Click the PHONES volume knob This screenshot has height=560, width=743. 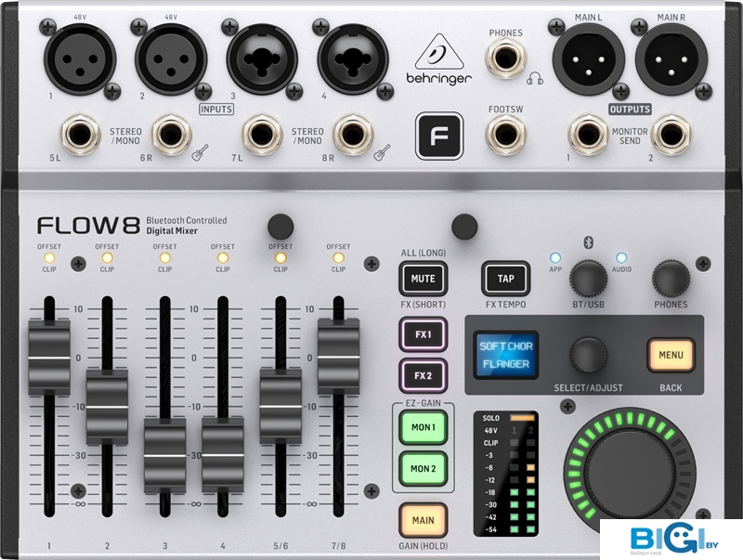point(670,277)
